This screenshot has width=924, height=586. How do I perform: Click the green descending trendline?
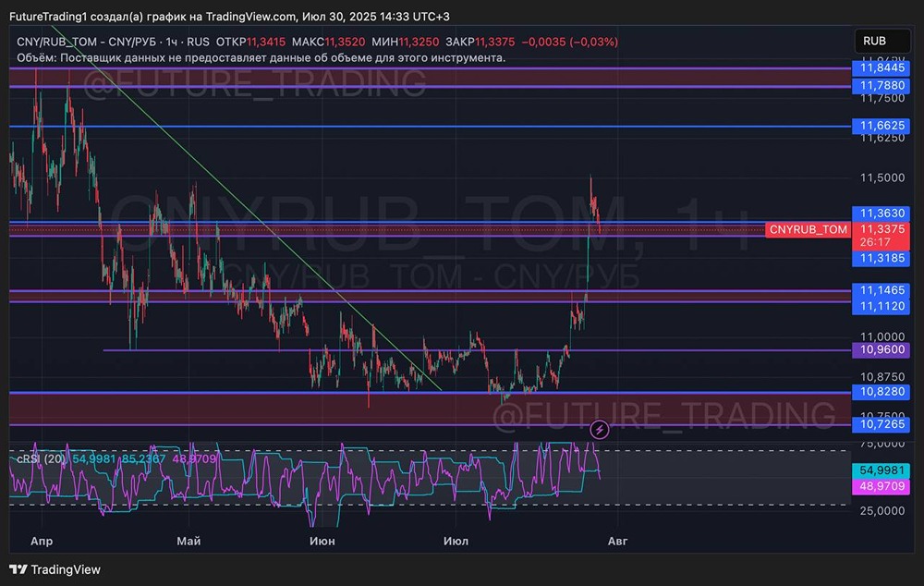248,209
